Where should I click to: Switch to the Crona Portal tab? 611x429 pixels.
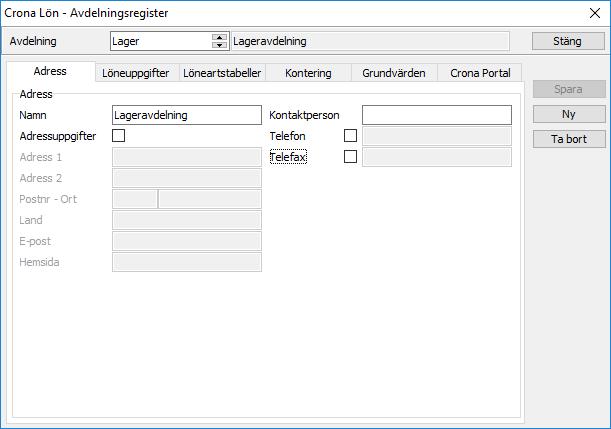[480, 73]
